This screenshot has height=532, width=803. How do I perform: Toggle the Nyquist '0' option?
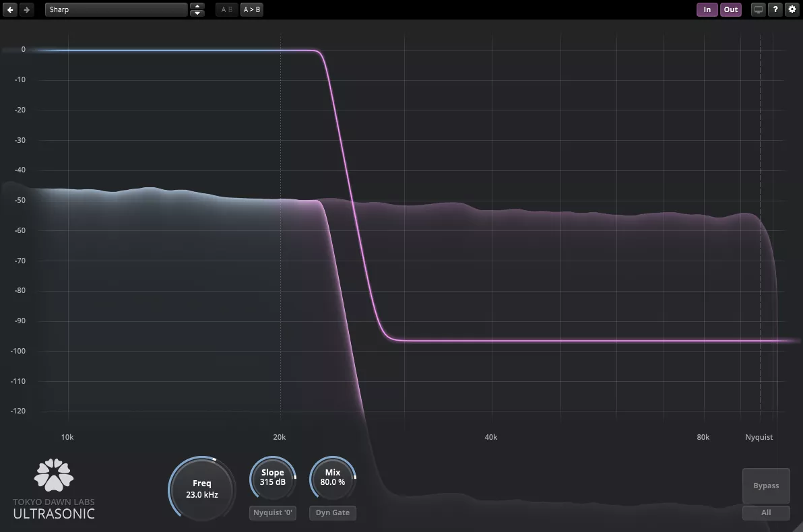pyautogui.click(x=273, y=512)
